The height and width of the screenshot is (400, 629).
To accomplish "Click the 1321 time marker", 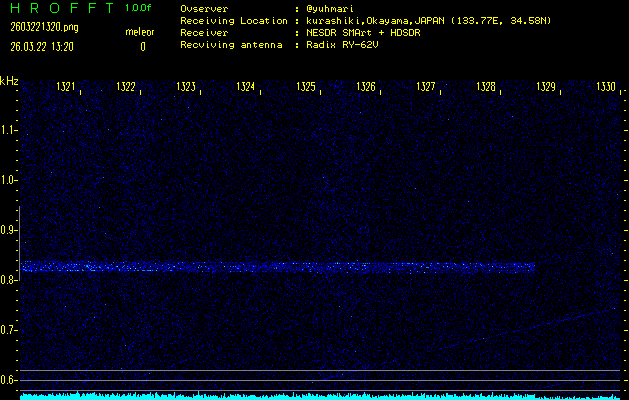I will (x=67, y=88).
